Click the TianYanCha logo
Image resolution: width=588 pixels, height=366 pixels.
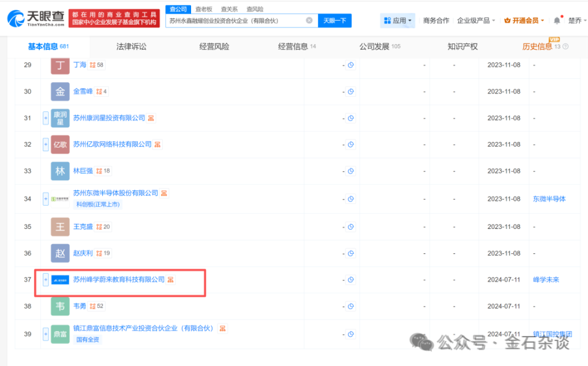tap(36, 18)
